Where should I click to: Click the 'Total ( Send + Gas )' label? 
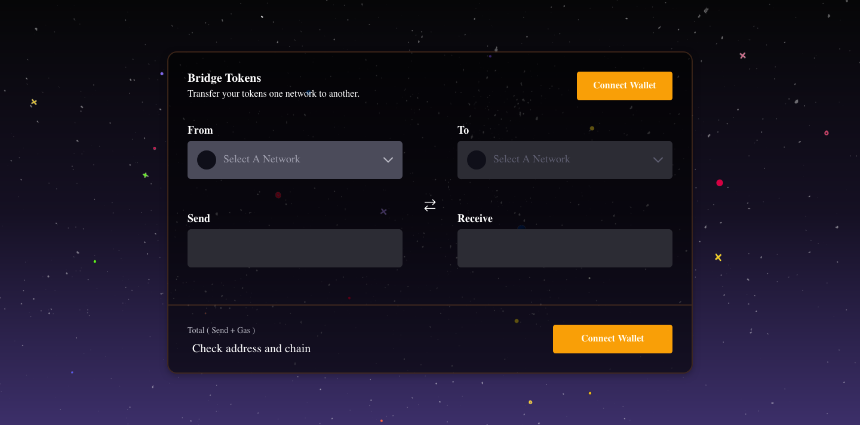(x=221, y=330)
